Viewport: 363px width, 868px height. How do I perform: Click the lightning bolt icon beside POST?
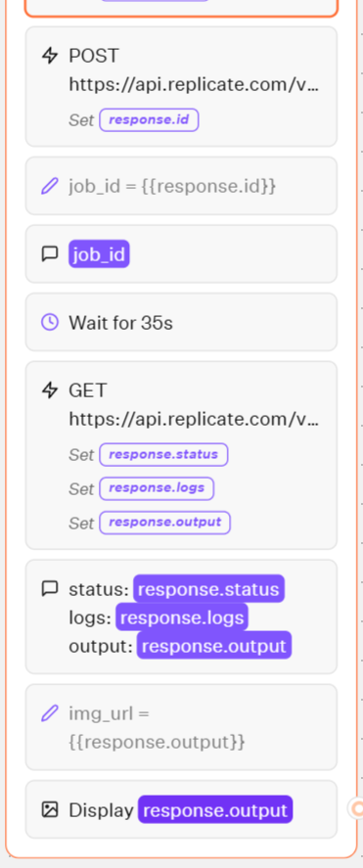[x=50, y=56]
